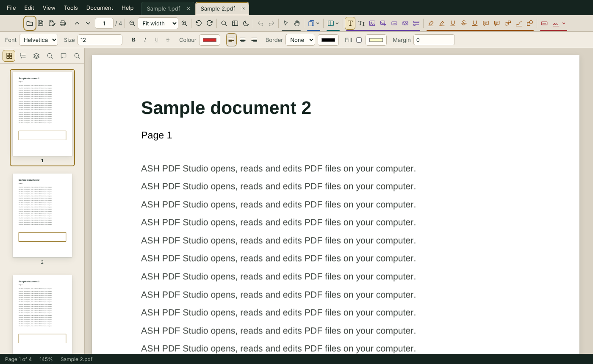Select the arrow pointer tool
Image resolution: width=593 pixels, height=364 pixels.
(x=286, y=23)
